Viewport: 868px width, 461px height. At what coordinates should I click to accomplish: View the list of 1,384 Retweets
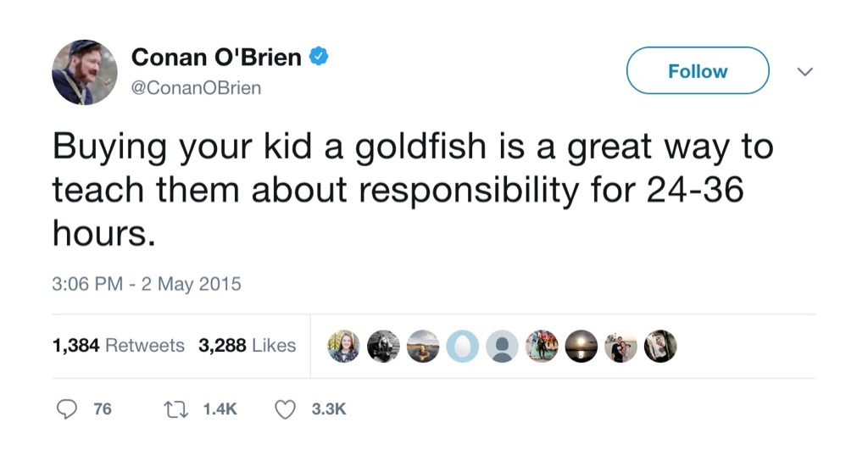[118, 346]
